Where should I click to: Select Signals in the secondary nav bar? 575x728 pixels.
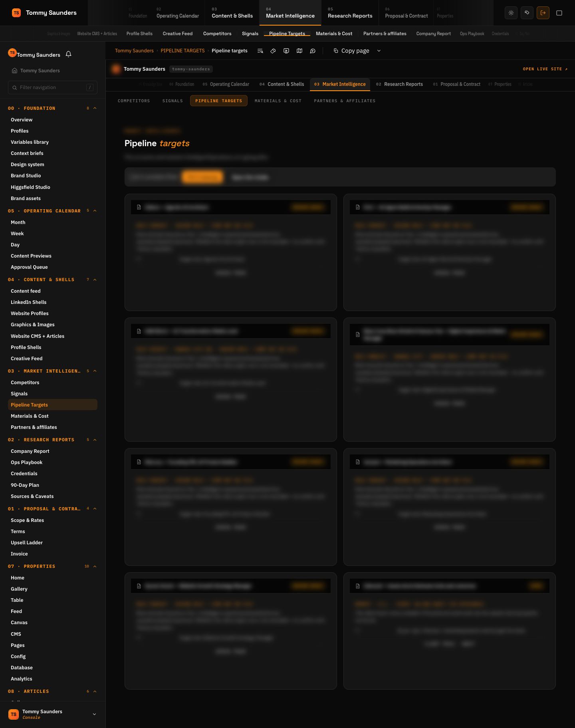pyautogui.click(x=250, y=34)
